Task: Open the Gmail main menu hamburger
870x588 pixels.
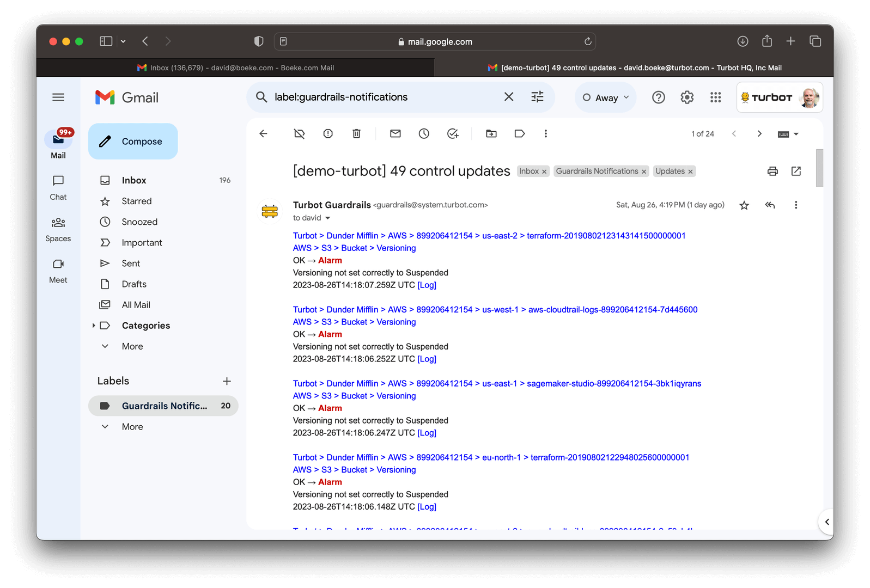Action: click(x=58, y=97)
